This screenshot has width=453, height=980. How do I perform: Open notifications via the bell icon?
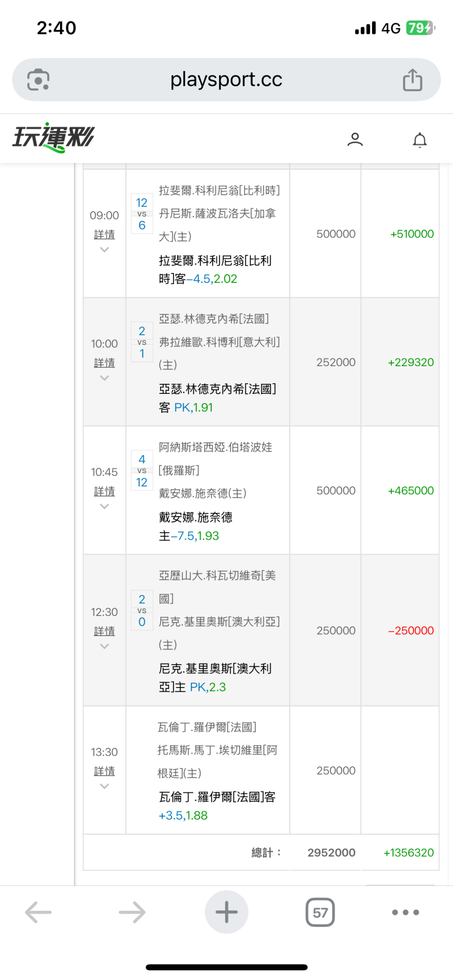[419, 140]
